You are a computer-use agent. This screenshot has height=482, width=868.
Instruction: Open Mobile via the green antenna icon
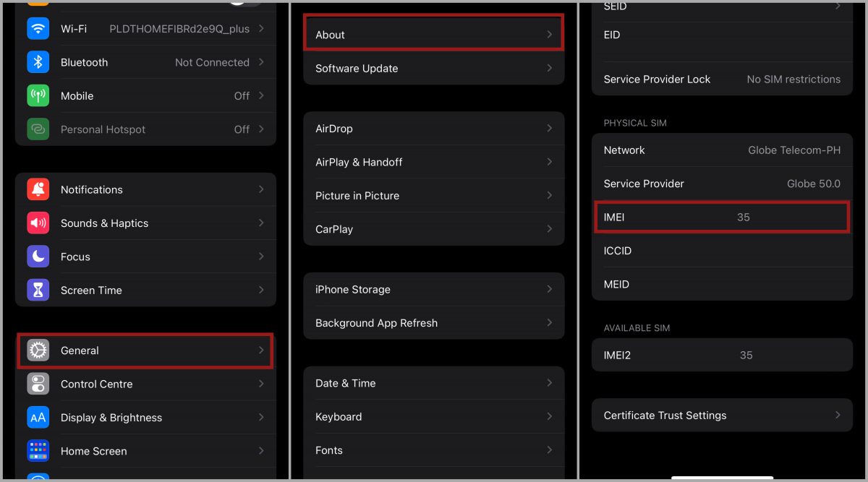38,95
